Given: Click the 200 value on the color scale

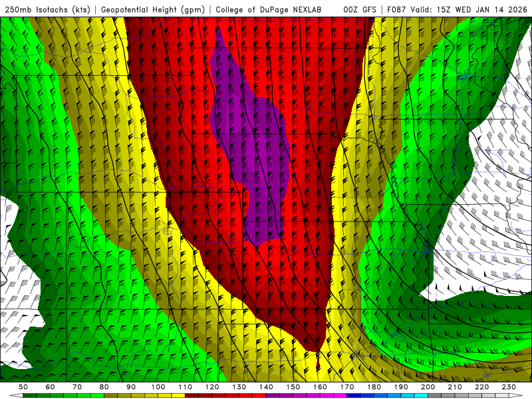Looking at the screenshot, I should [x=428, y=387].
